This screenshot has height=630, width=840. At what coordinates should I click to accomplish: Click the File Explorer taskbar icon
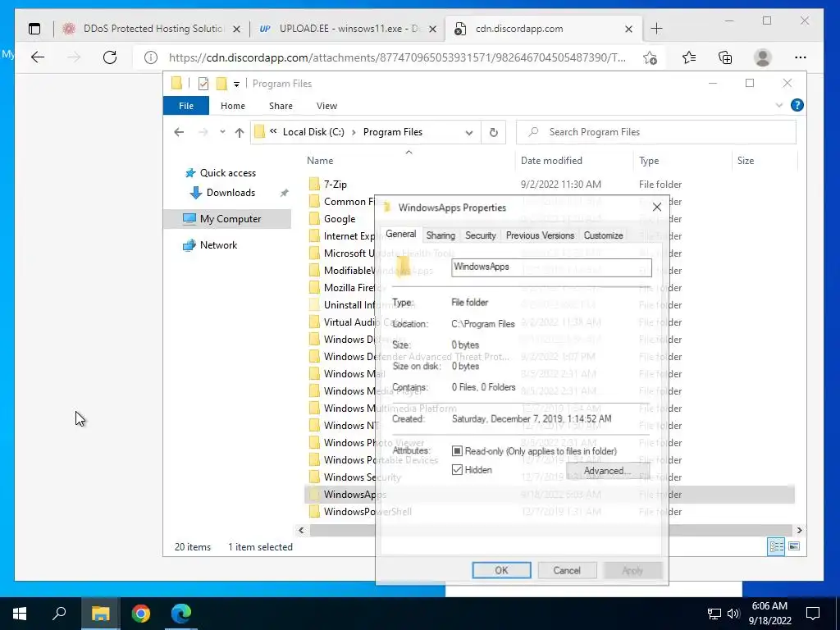point(100,614)
